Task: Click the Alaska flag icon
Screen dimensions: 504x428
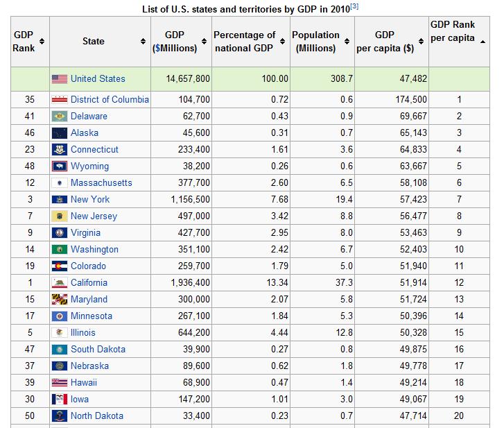Action: click(60, 132)
